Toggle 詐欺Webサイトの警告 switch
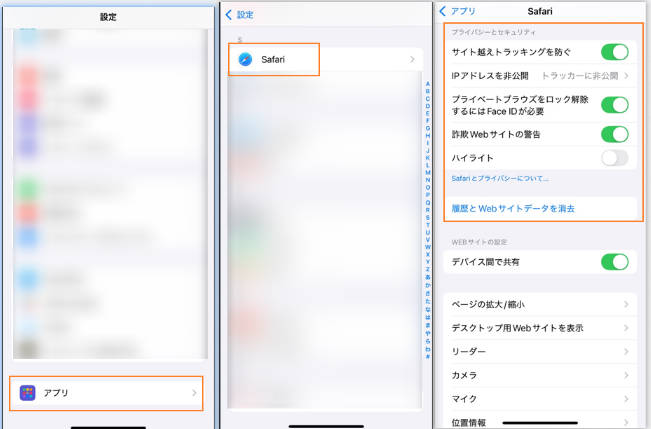This screenshot has width=651, height=429. 614,134
